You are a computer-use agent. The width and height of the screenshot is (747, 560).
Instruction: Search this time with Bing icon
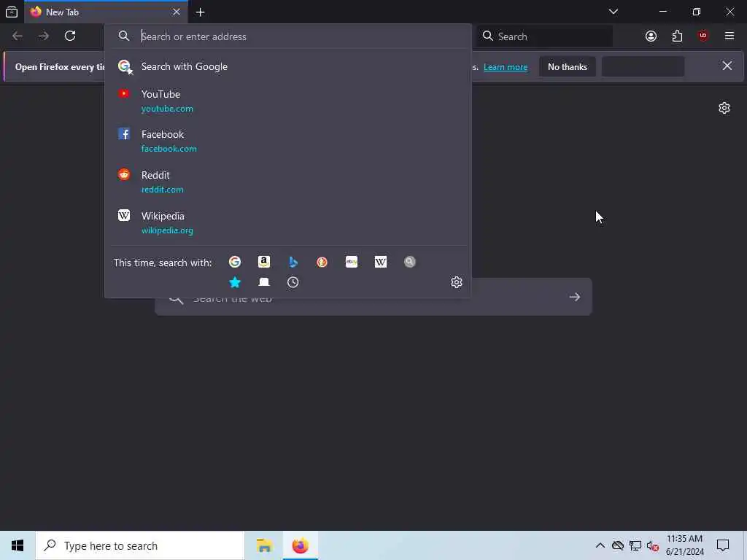[293, 262]
